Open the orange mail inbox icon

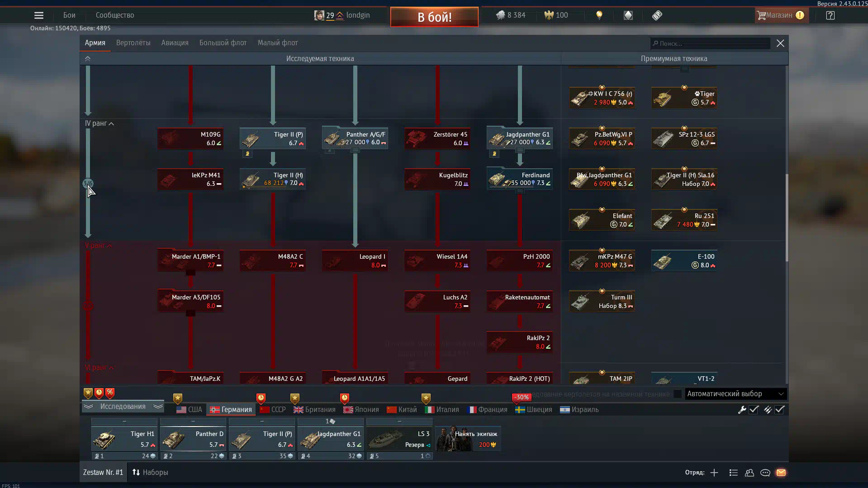tap(781, 473)
